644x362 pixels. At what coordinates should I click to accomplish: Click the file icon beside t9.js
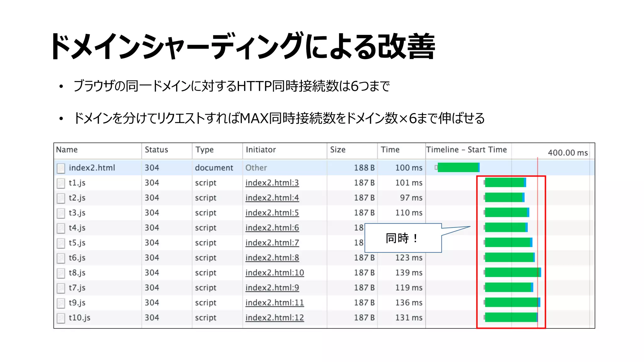(61, 303)
